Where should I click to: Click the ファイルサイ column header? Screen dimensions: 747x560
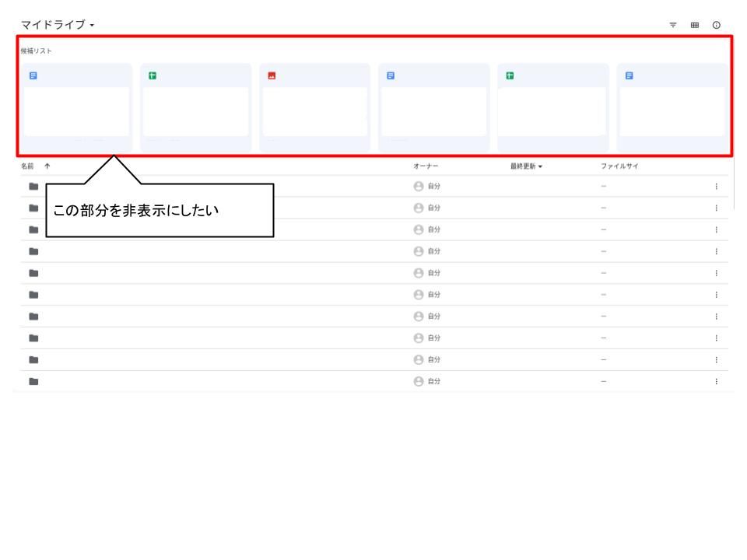(619, 166)
